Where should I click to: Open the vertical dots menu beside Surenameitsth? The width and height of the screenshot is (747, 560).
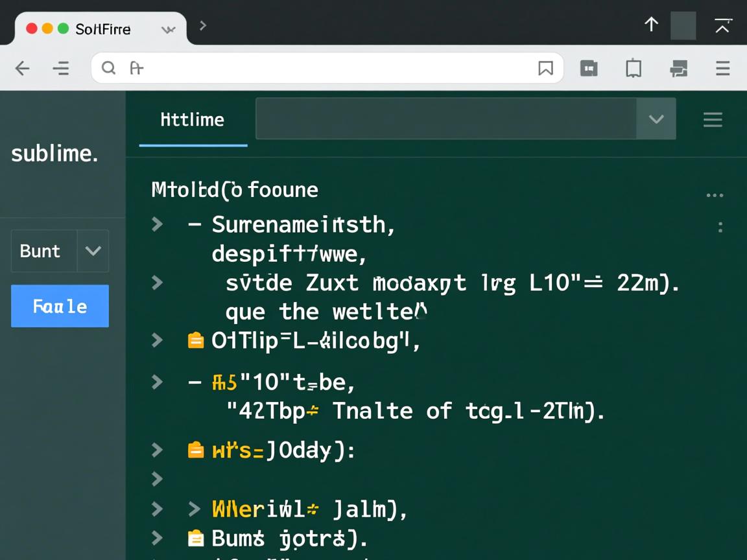(720, 227)
